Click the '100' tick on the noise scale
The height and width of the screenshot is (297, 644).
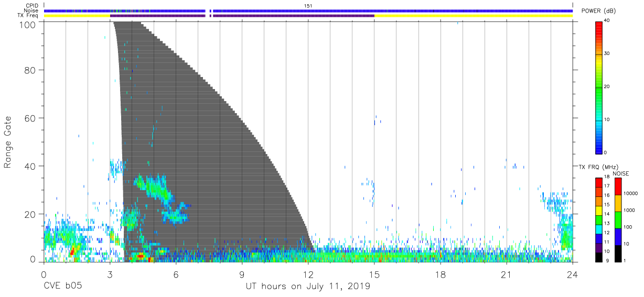click(628, 227)
